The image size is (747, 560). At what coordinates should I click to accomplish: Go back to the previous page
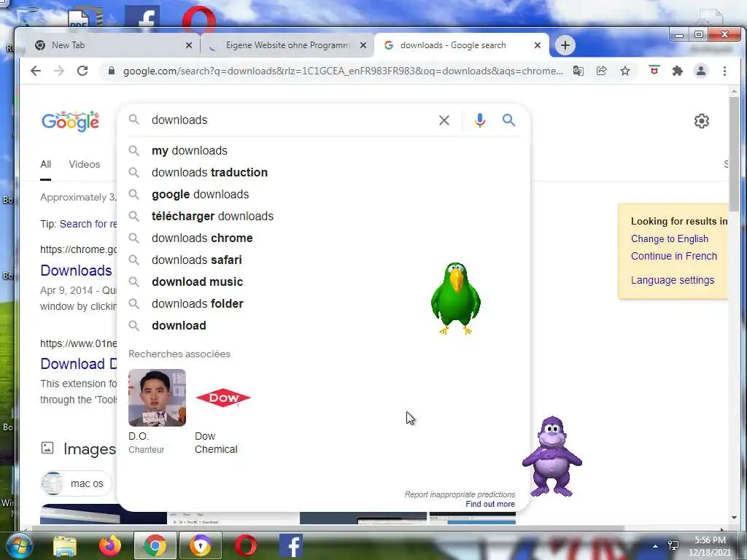click(36, 71)
